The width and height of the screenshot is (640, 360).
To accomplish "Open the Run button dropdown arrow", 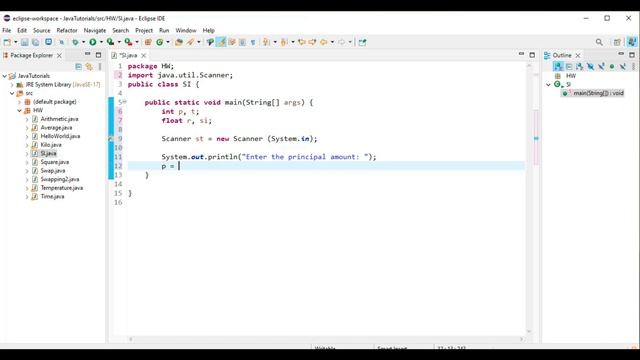I will point(101,42).
